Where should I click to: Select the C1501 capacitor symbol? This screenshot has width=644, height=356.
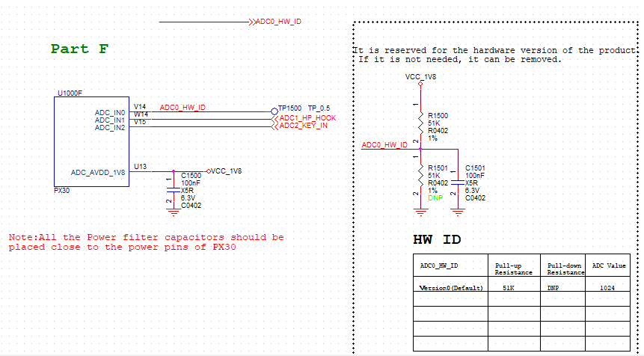458,182
